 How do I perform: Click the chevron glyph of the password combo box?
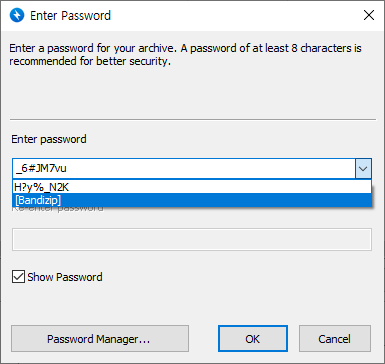tap(363, 169)
